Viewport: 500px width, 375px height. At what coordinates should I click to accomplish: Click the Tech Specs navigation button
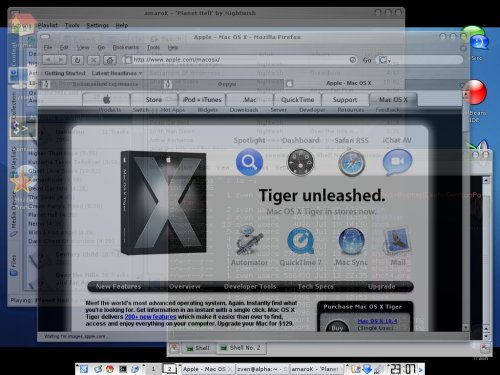315,286
